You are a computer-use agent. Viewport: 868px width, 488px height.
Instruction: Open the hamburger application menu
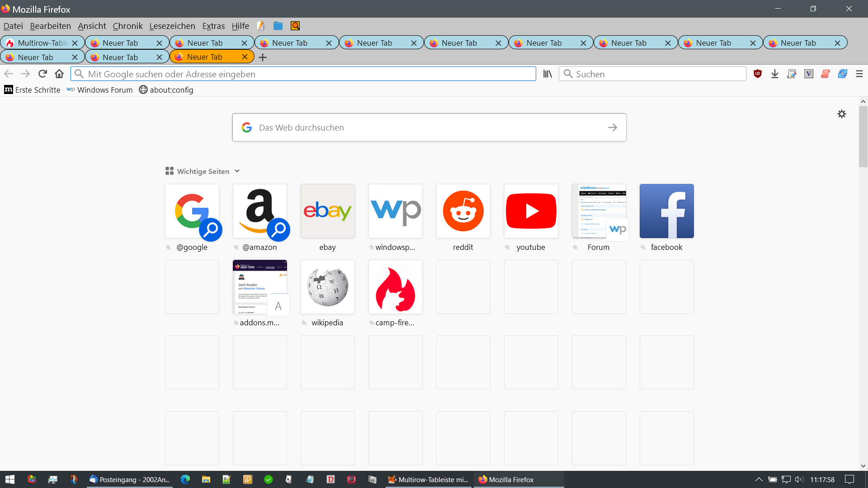point(859,74)
